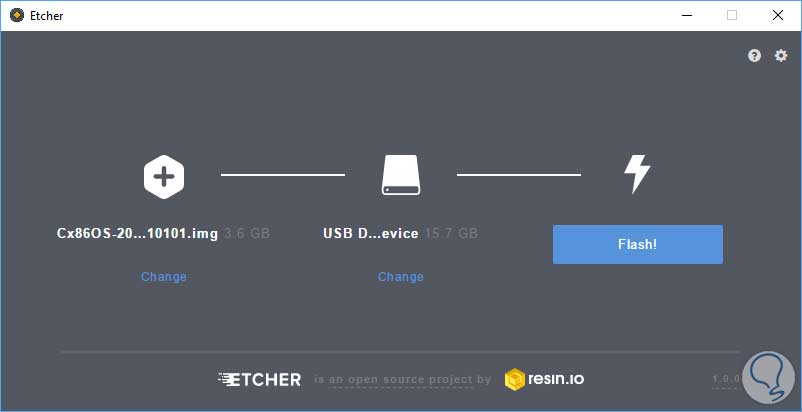Open the settings gear icon
Screen dimensions: 802x412
tap(781, 55)
